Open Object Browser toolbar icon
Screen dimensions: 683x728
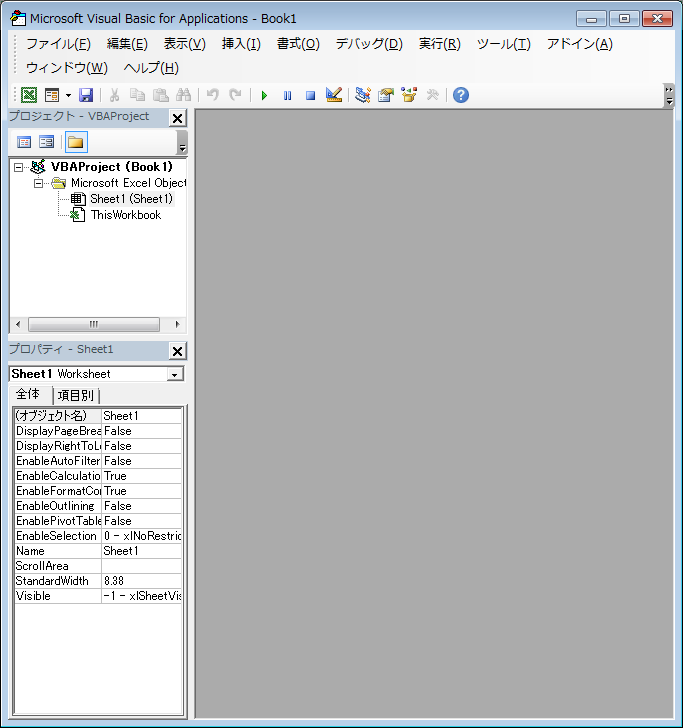409,95
